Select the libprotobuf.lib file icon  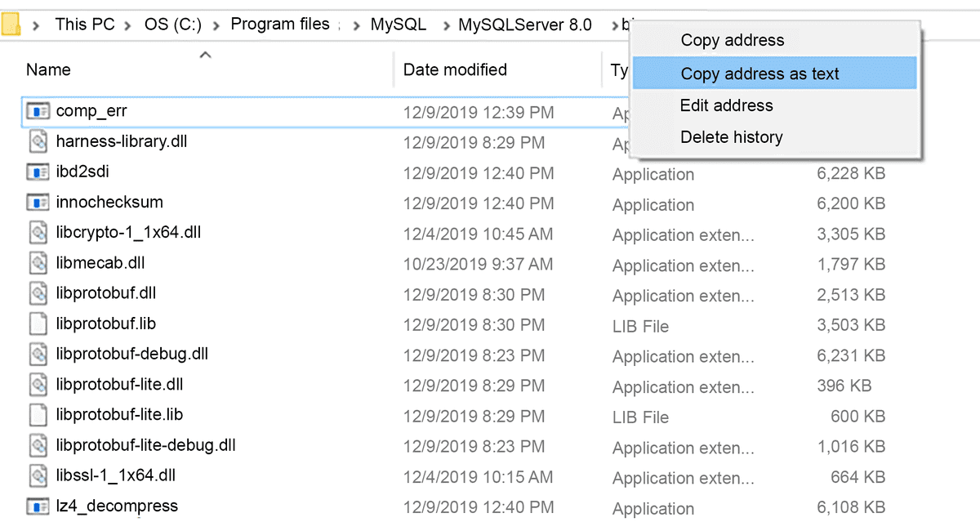38,324
